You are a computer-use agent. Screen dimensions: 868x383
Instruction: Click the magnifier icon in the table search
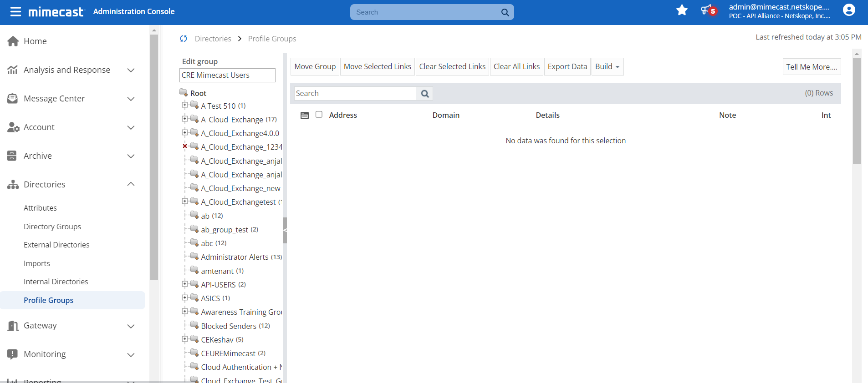point(425,94)
